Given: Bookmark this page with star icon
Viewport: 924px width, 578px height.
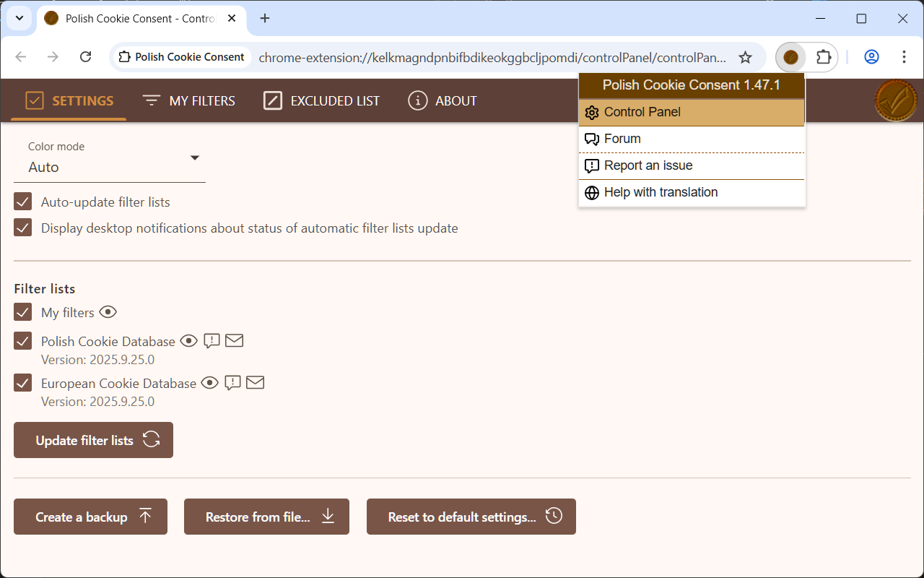Looking at the screenshot, I should [x=746, y=57].
